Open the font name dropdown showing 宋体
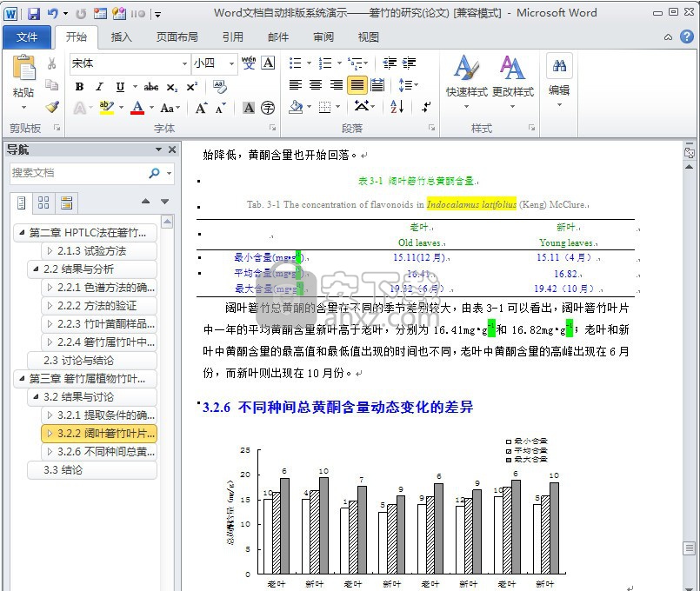 [184, 63]
